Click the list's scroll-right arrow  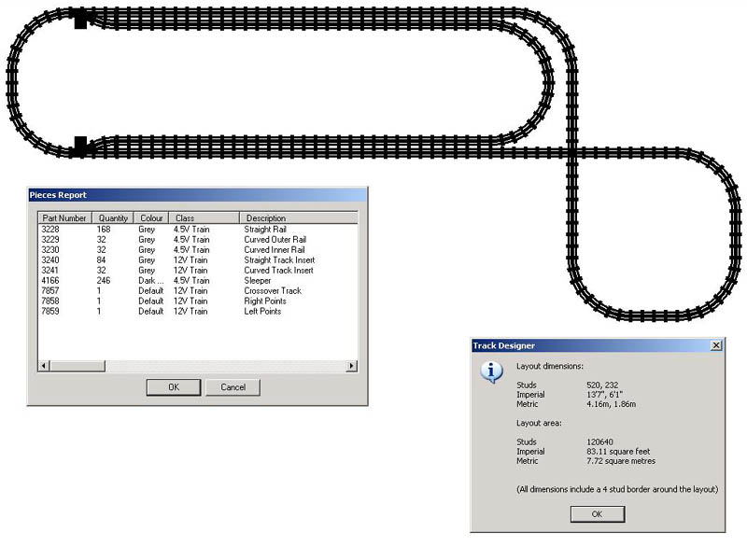352,366
